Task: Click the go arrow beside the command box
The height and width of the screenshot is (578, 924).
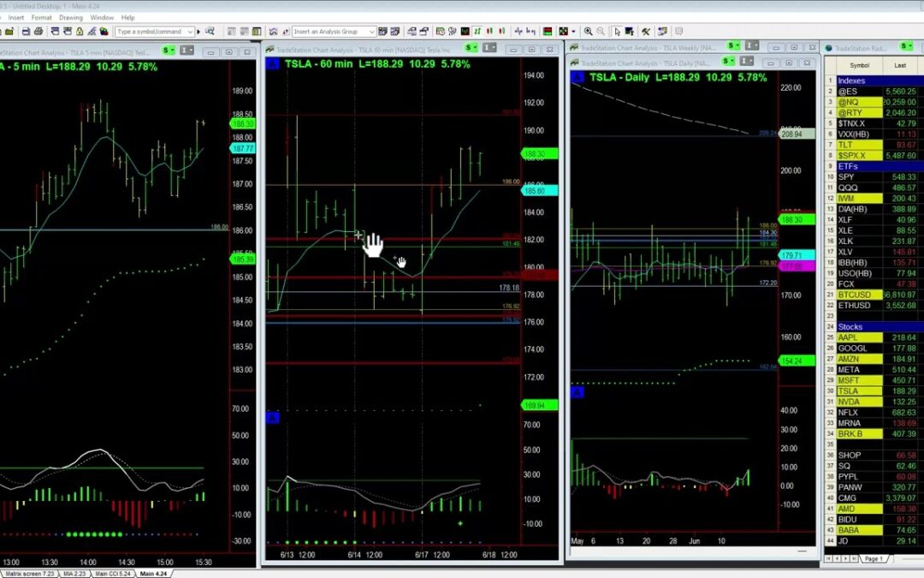Action: [198, 32]
